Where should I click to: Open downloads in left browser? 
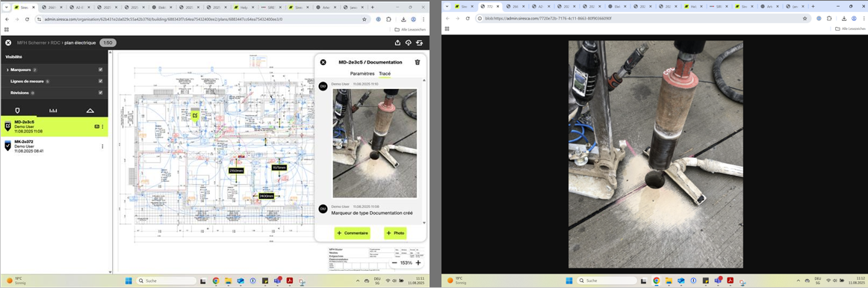coord(403,19)
